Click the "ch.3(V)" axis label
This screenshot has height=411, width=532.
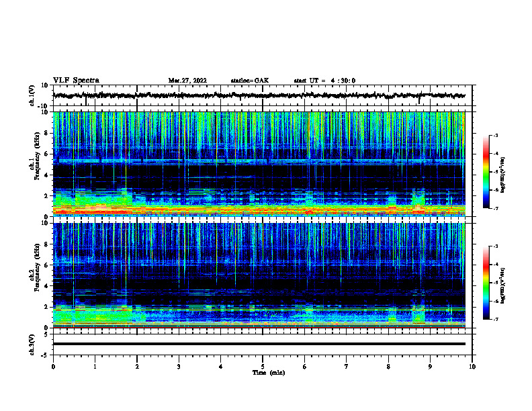32,345
